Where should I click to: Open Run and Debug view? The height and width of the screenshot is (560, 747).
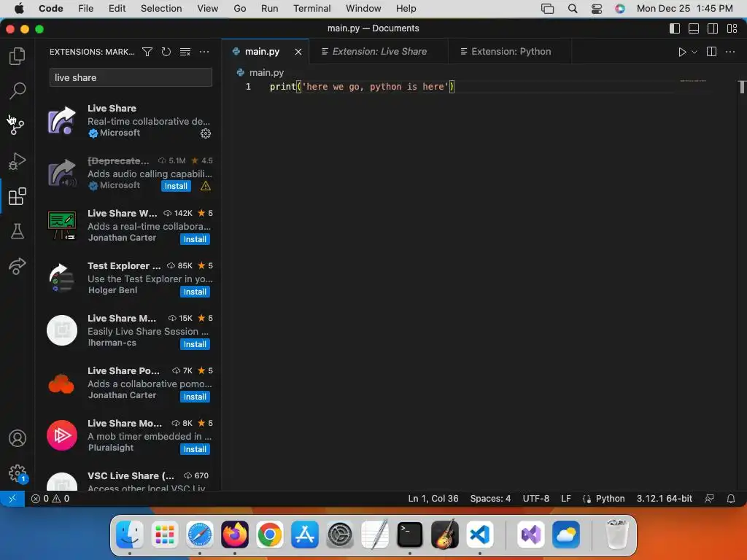(x=18, y=161)
